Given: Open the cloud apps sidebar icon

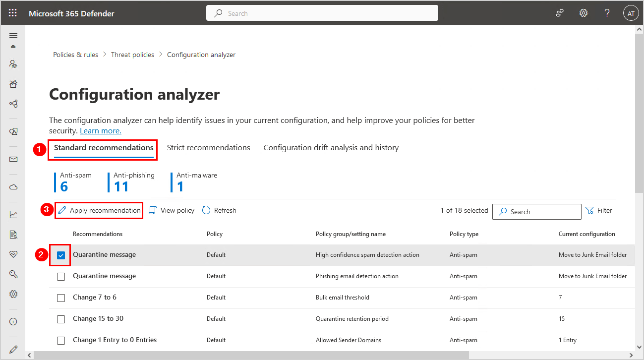Looking at the screenshot, I should 13,187.
